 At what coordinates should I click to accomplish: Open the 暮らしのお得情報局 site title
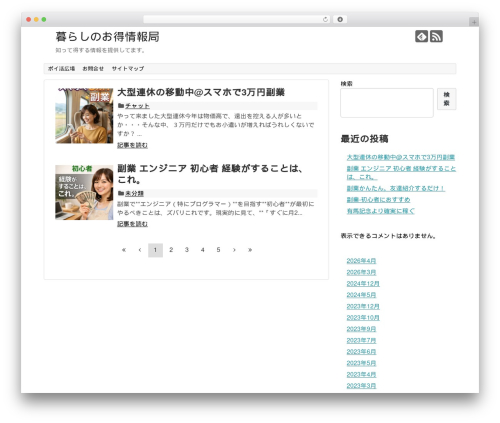point(107,37)
